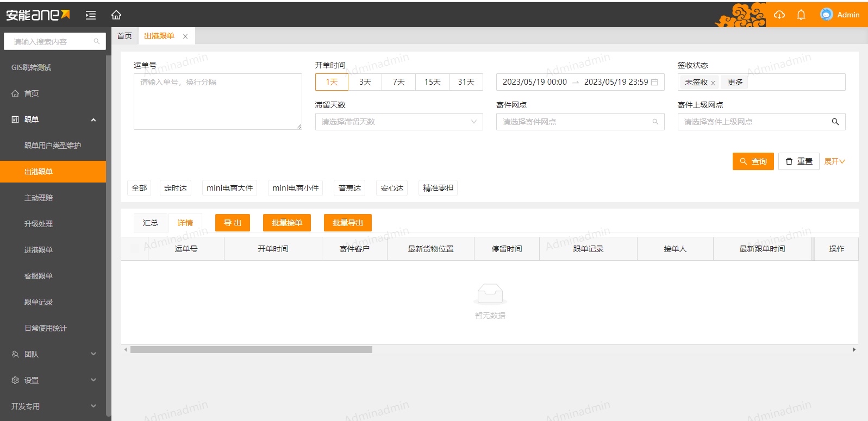This screenshot has width=868, height=421.
Task: Click the end date 2023/05/19 23:59
Action: tap(616, 82)
